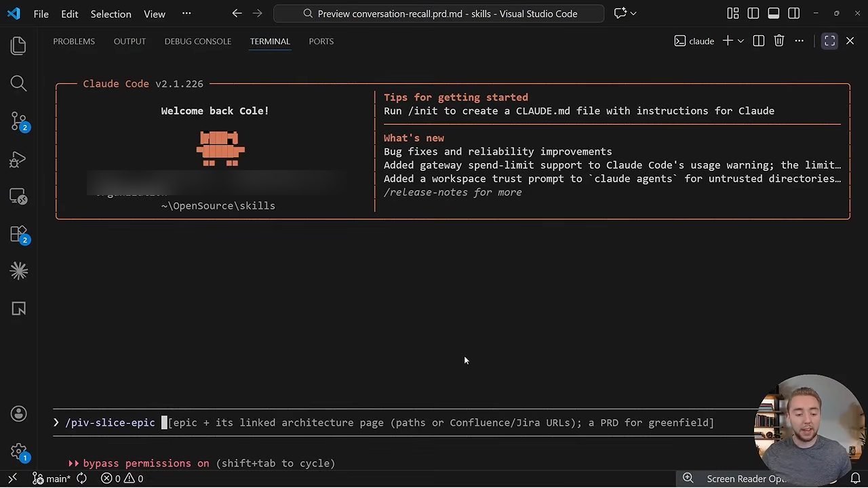The image size is (868, 488).
Task: Open the File menu
Action: (x=41, y=14)
